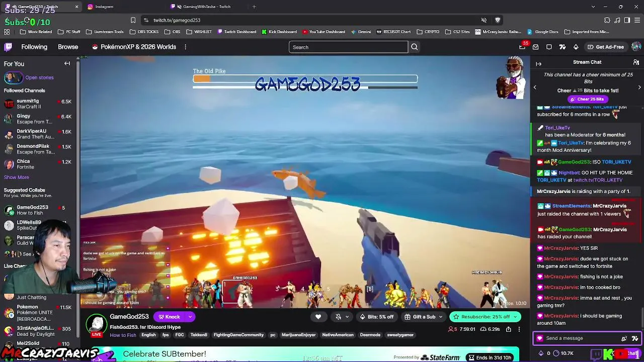Expand the Knock button dropdown arrow
This screenshot has height=362, width=644.
pyautogui.click(x=190, y=317)
